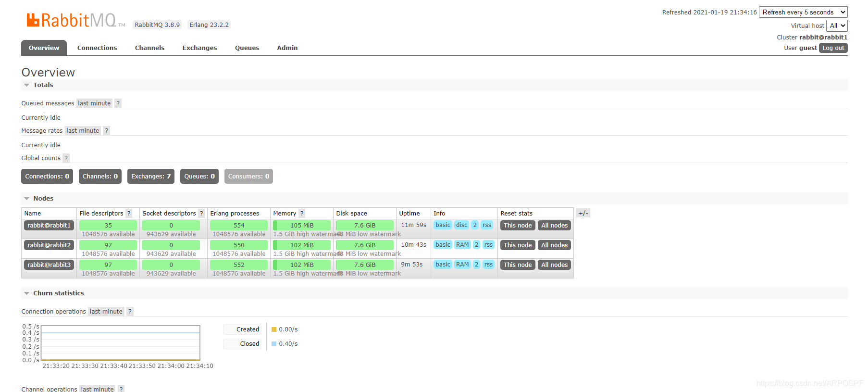The height and width of the screenshot is (392, 868).
Task: Click the RabbitMQ logo
Action: (x=75, y=20)
